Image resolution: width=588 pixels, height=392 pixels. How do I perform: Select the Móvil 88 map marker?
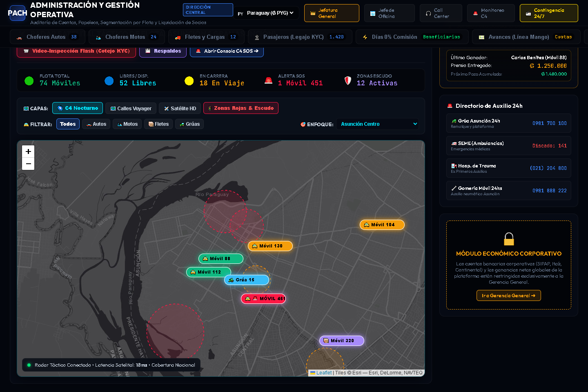tap(221, 258)
